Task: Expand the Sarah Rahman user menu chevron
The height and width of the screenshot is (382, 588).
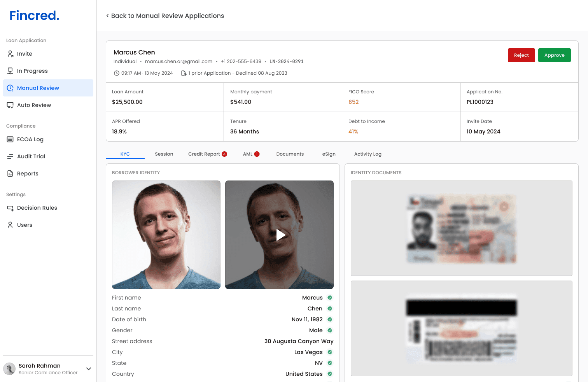Action: [x=89, y=369]
